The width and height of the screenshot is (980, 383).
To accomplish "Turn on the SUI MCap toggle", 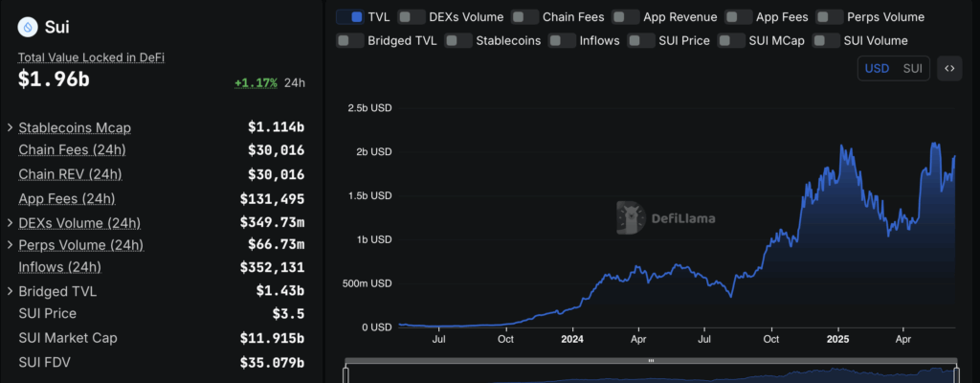I will click(731, 40).
